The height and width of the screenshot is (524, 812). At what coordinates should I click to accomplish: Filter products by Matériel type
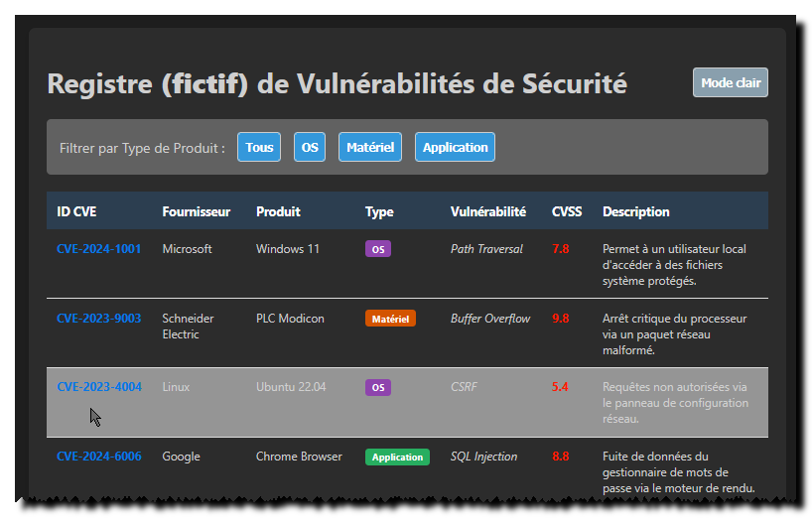coord(370,147)
